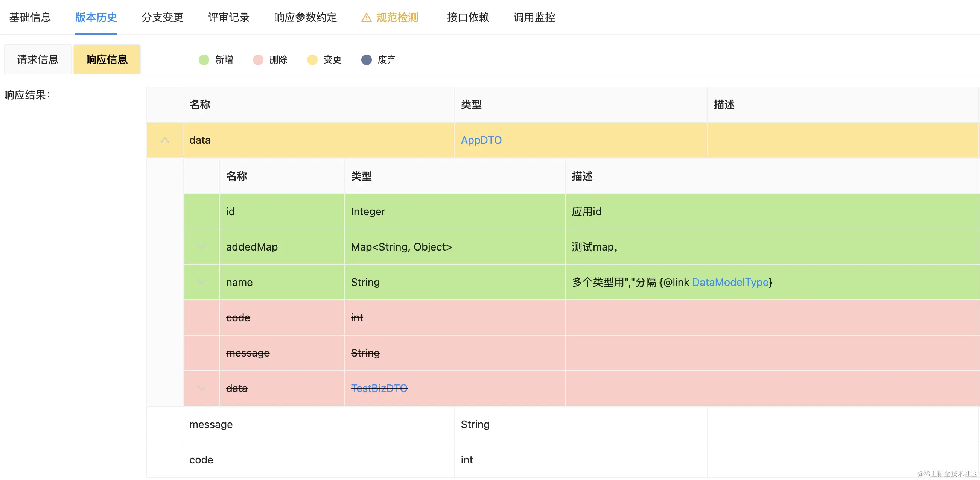This screenshot has width=980, height=480.
Task: Expand the deleted data TestBizDTO row
Action: coord(202,388)
